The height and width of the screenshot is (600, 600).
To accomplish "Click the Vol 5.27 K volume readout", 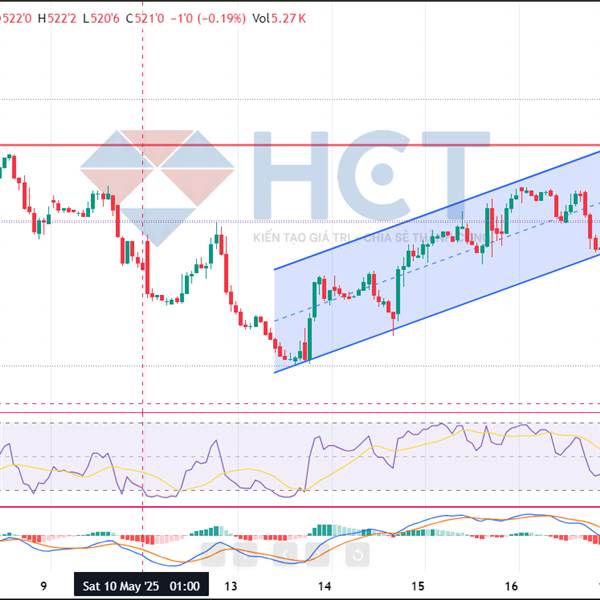I will tap(279, 18).
